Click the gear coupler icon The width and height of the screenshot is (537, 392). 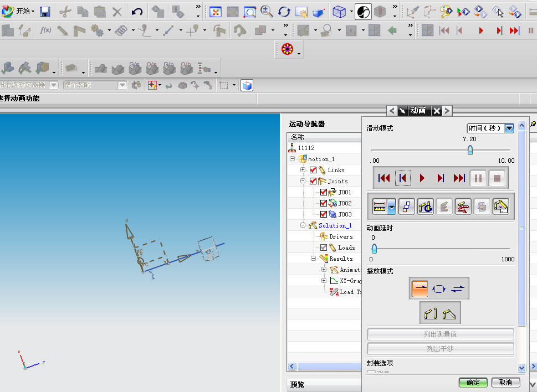[98, 30]
